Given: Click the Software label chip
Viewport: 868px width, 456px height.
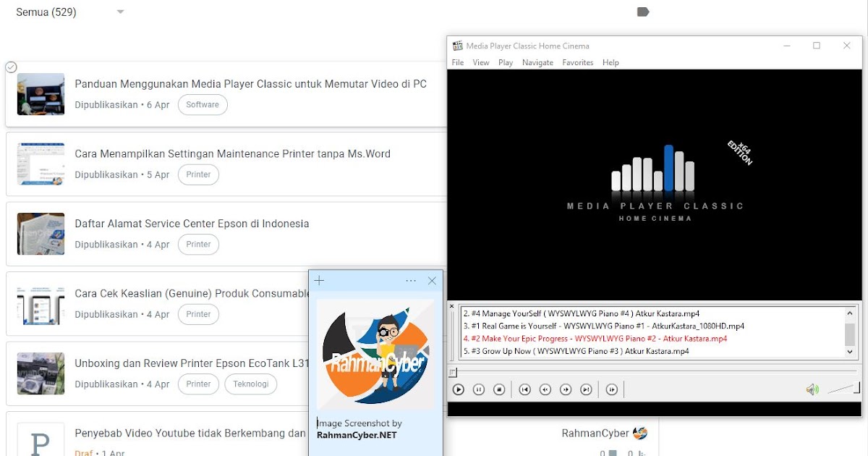Looking at the screenshot, I should tap(203, 105).
